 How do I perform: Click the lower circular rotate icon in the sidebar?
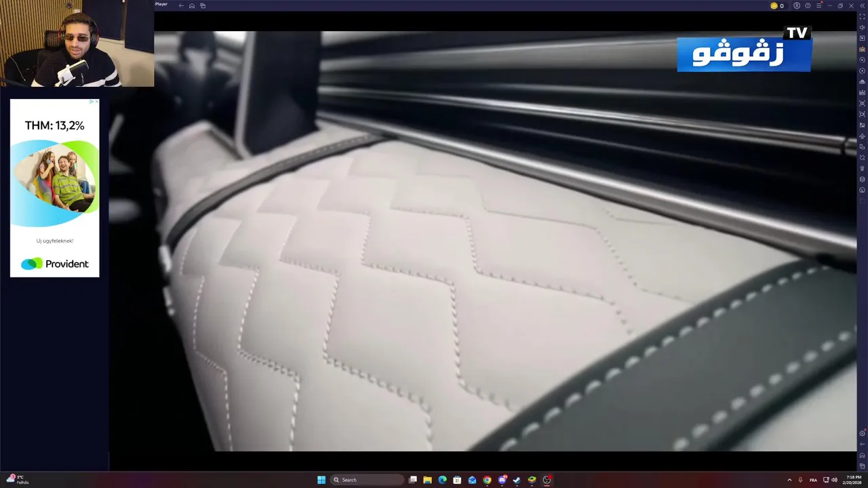pos(862,70)
